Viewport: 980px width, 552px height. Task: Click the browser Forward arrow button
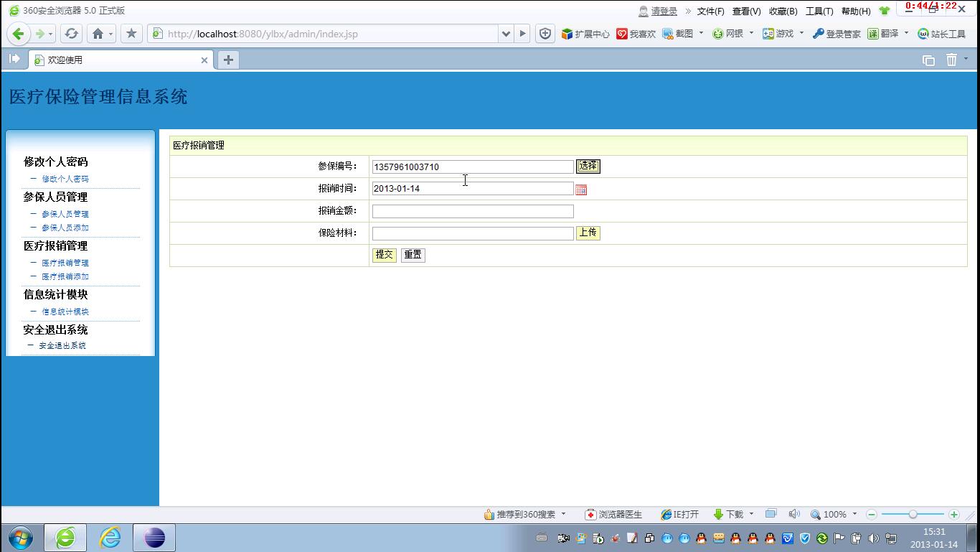(40, 34)
